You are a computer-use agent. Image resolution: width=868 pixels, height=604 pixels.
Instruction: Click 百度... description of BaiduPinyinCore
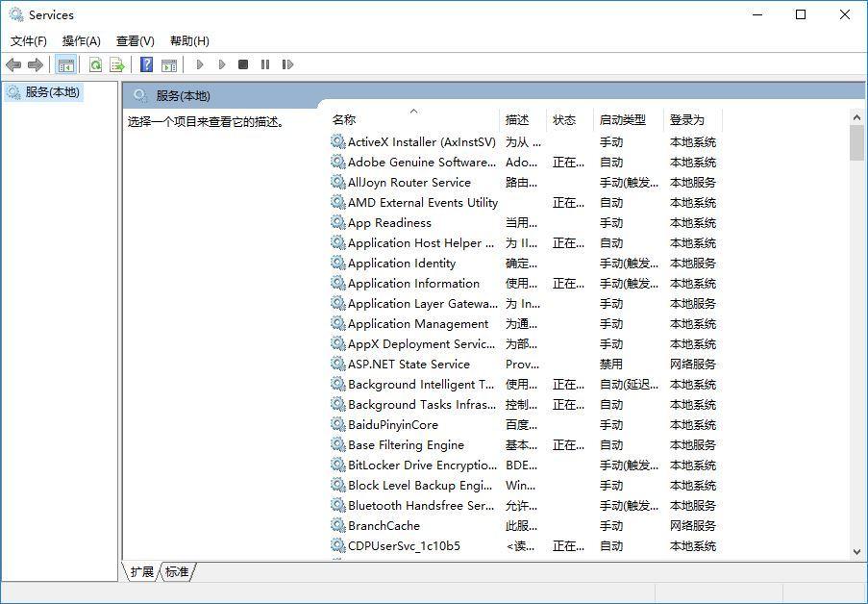(521, 424)
